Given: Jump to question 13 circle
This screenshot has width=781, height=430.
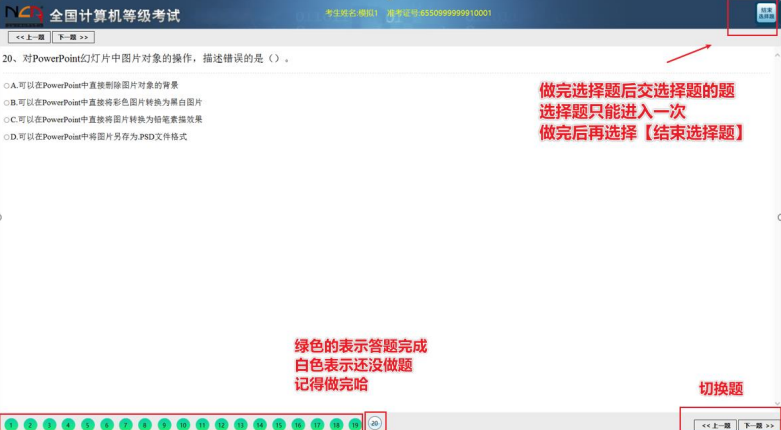Looking at the screenshot, I should point(241,425).
